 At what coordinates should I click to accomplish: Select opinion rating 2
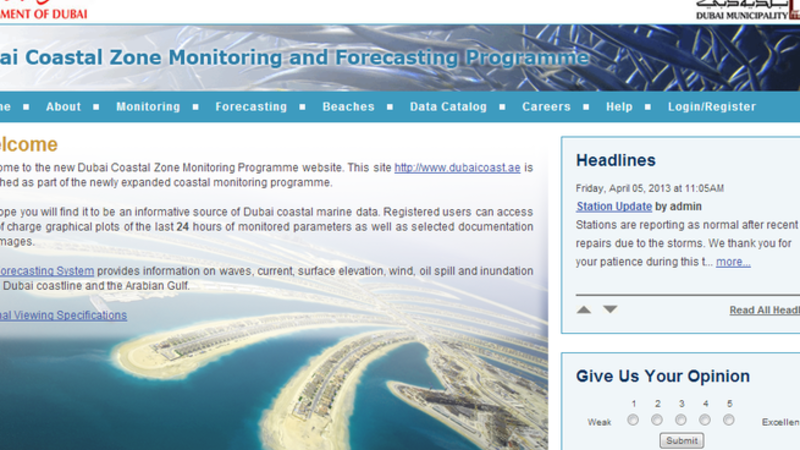click(657, 420)
